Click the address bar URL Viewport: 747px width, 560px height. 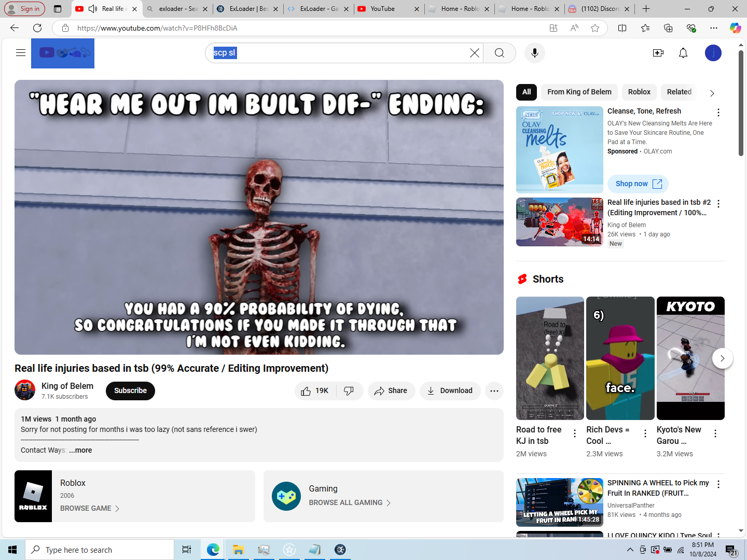click(x=157, y=28)
